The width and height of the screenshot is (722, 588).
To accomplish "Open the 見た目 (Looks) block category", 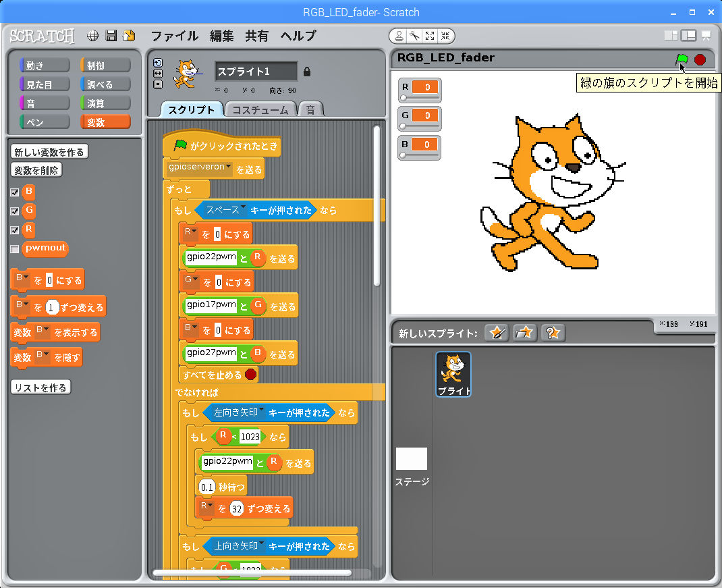I will pyautogui.click(x=45, y=84).
